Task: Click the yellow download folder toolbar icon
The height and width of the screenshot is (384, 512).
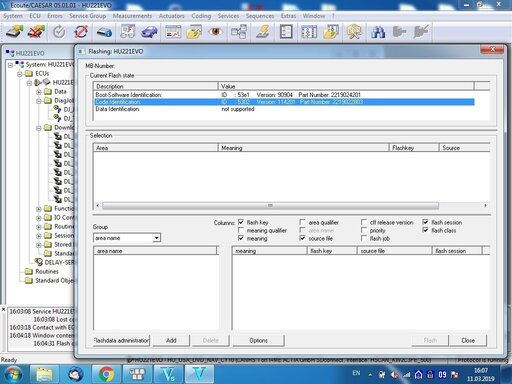Action: [x=331, y=32]
